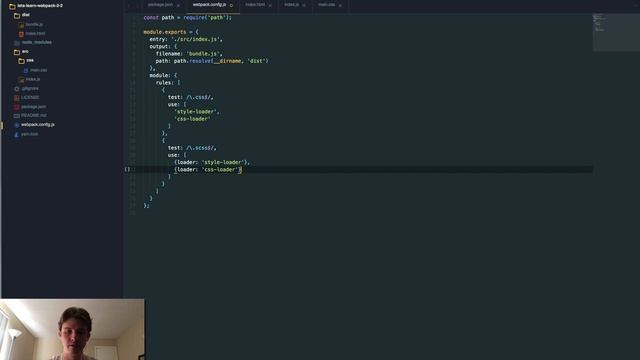Click the README.md file icon
640x360 pixels.
[x=17, y=116]
